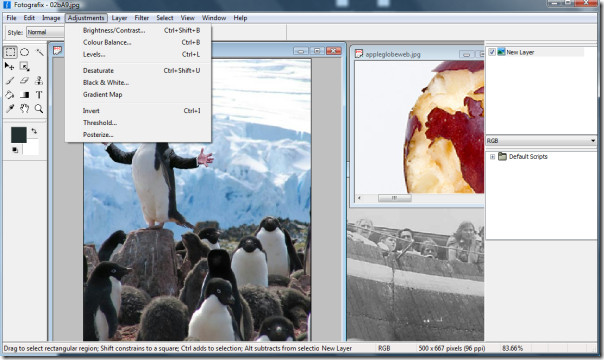Choose Gradient Map adjustment
Viewport: 604px width, 360px height.
coord(139,94)
